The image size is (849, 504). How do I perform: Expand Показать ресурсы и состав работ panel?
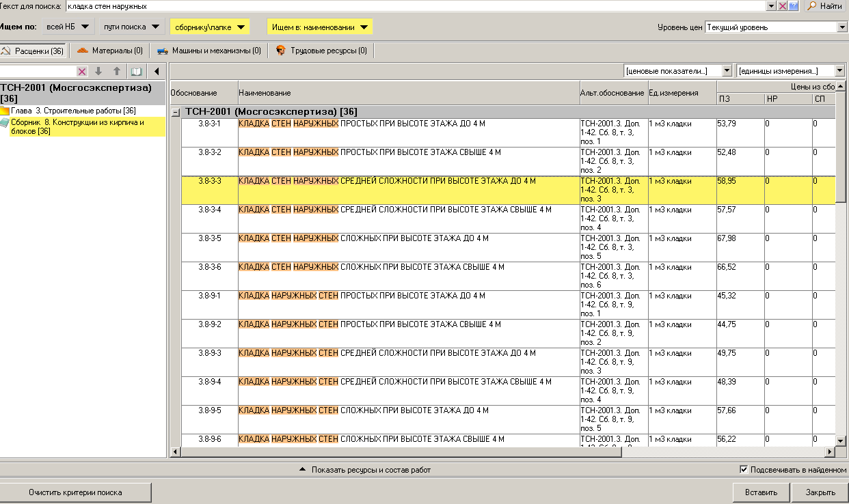tap(365, 470)
